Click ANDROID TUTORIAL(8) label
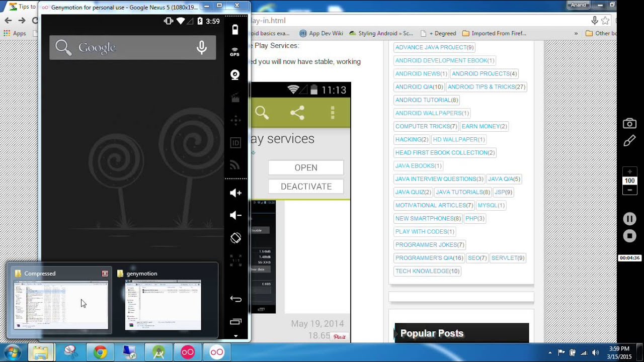 pos(427,100)
